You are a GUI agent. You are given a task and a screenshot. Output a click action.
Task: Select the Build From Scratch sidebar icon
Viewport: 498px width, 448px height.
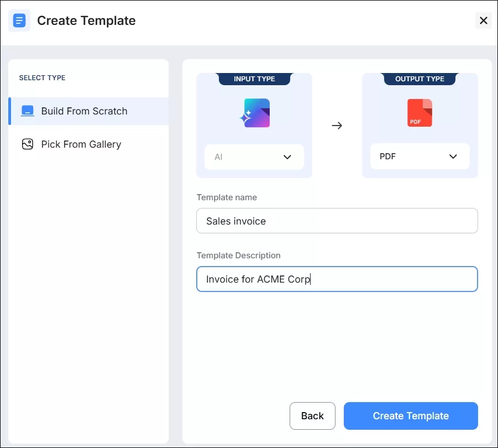pyautogui.click(x=27, y=111)
